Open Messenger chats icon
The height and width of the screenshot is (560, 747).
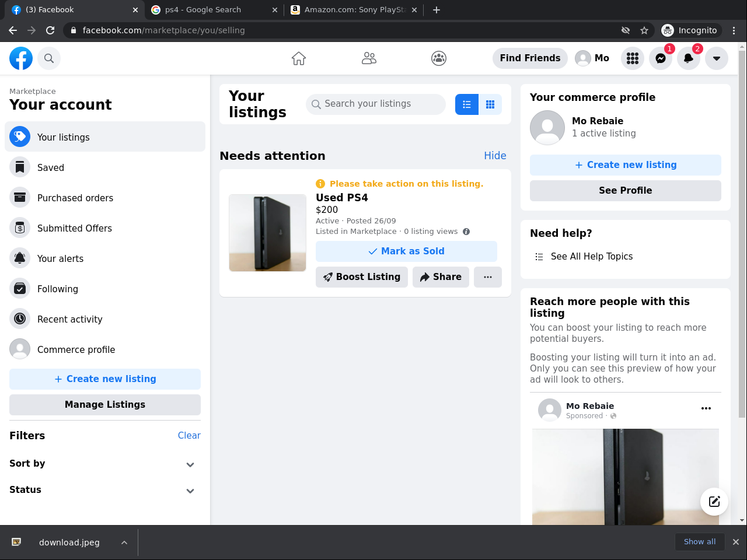click(x=661, y=58)
